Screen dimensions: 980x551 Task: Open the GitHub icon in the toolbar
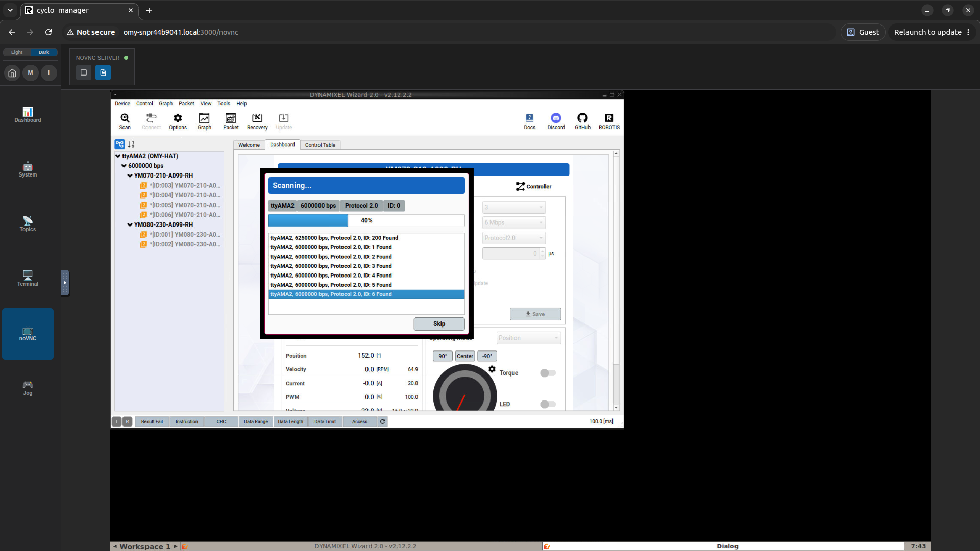tap(582, 121)
